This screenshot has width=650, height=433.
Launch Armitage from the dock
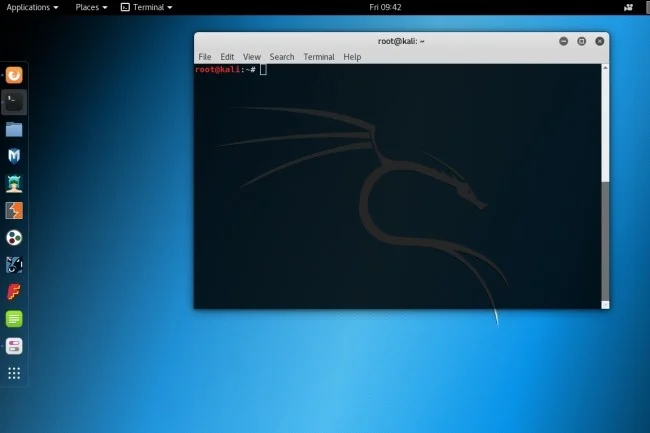pos(14,183)
